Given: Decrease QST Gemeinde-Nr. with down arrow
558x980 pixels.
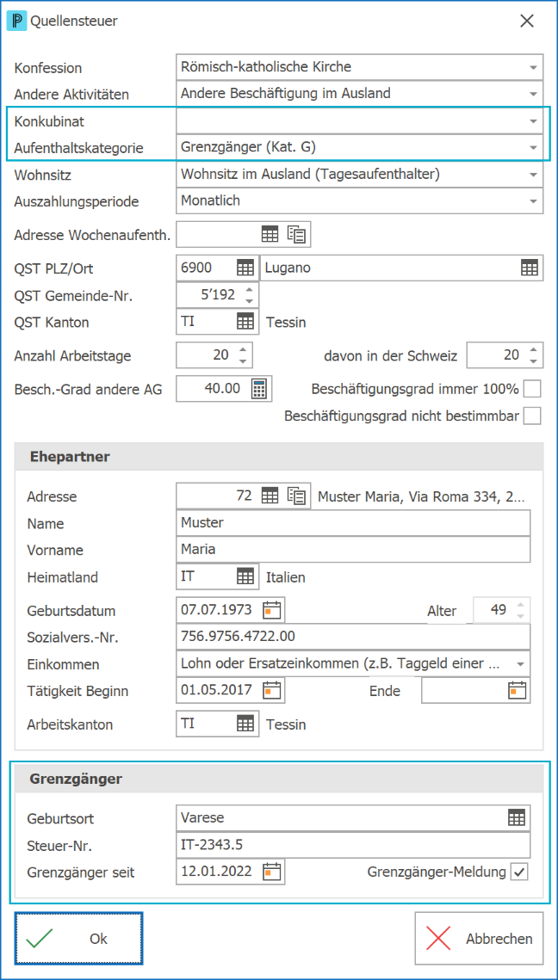Looking at the screenshot, I should click(x=249, y=300).
